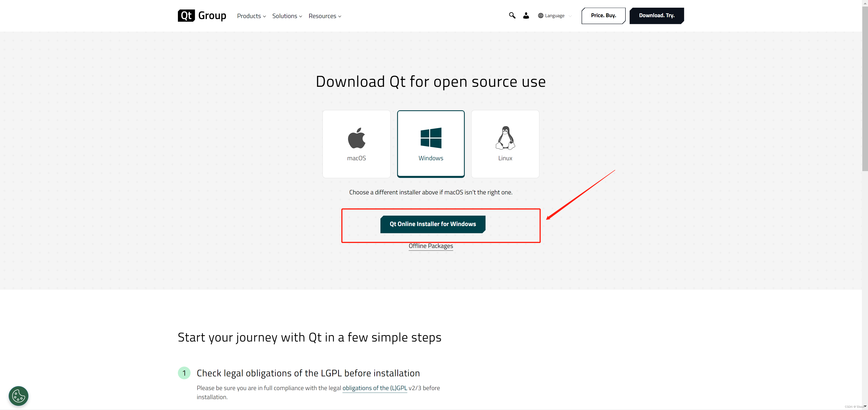This screenshot has width=868, height=410.
Task: Open the site search magnifier
Action: point(512,16)
